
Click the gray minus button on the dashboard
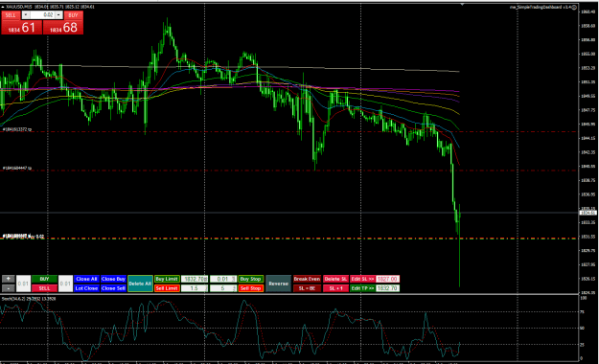(8, 288)
